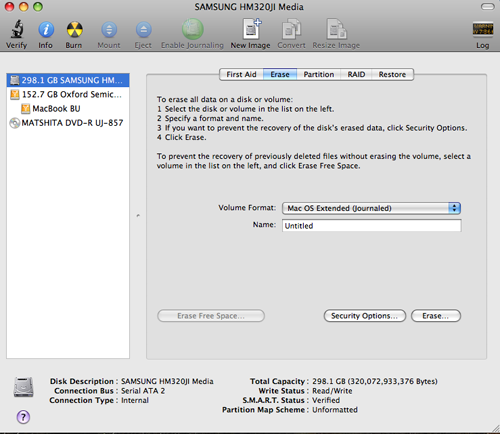Click the Convert toolbar icon
The image size is (500, 434).
coord(291,29)
